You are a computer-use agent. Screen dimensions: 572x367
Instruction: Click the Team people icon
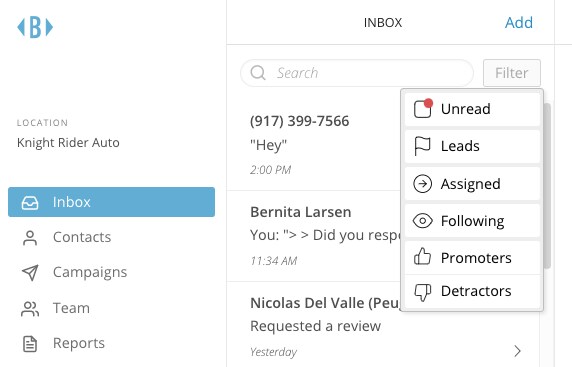(x=30, y=309)
